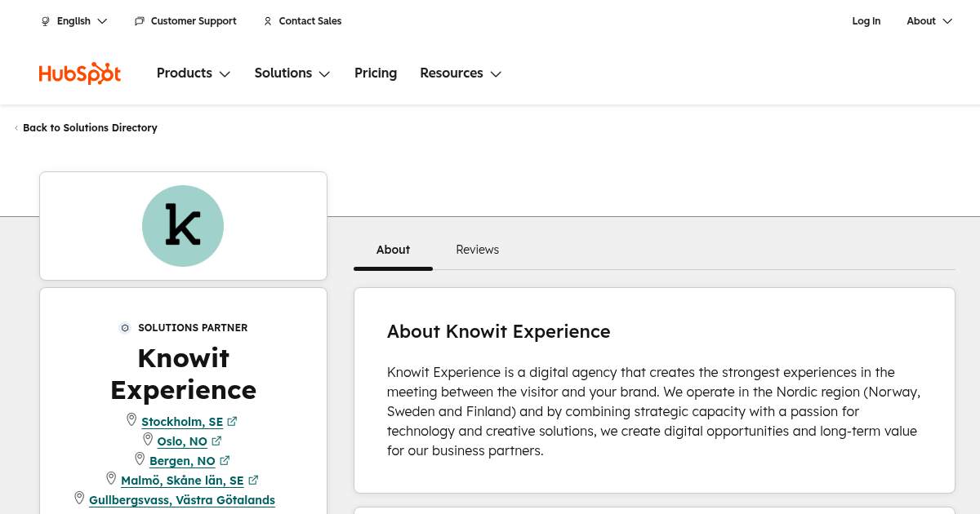
Task: Click the back chevron before Back to Solutions Directory
Action: (x=16, y=128)
